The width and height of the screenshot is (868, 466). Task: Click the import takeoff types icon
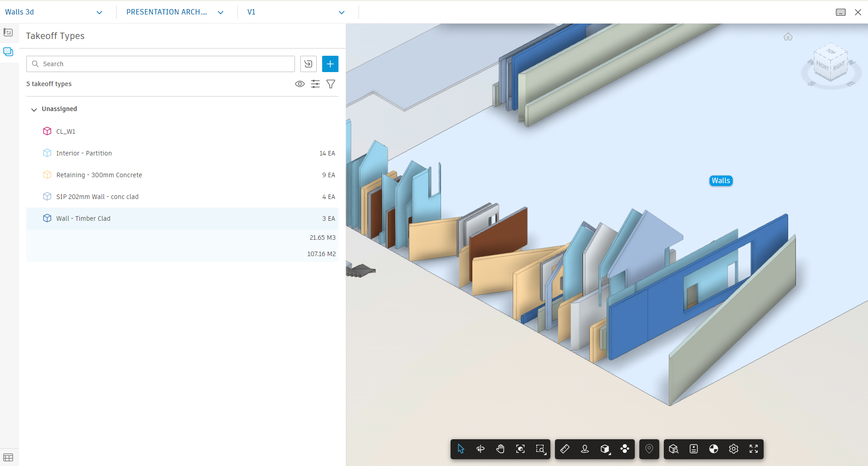[x=309, y=64]
